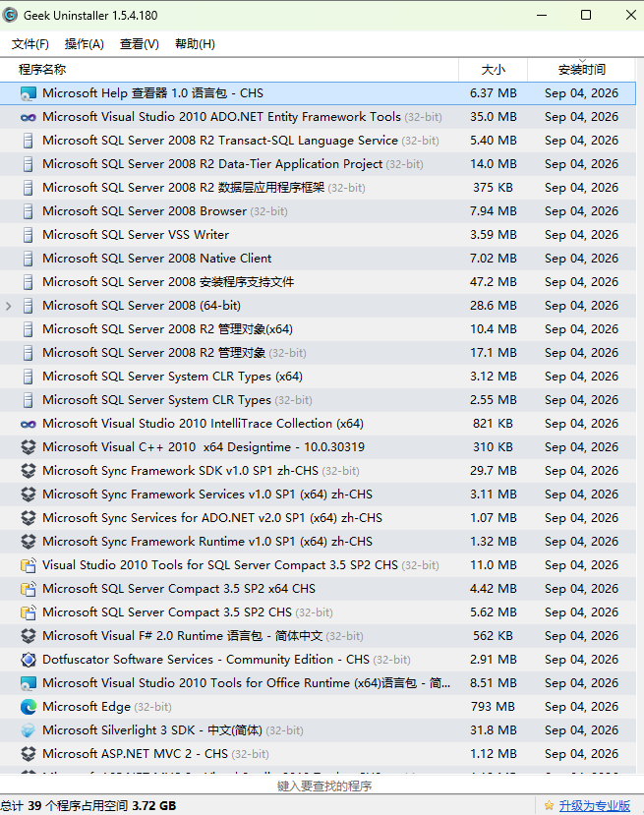This screenshot has width=644, height=815.
Task: Click the IntelliTrace Collection (x64) icon
Action: coord(29,424)
